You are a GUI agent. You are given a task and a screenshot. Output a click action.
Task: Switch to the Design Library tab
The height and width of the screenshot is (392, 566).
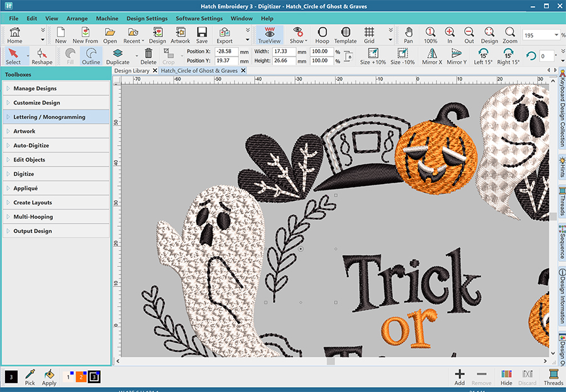(131, 71)
